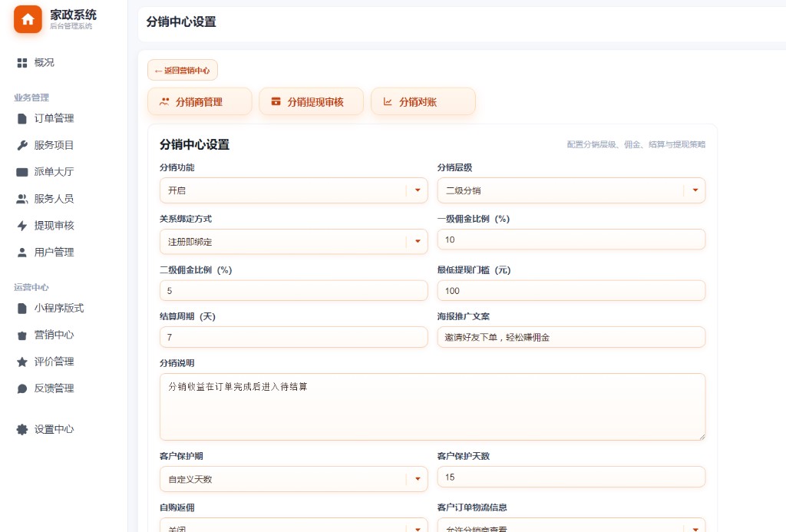Click the 分销说明 text area

(x=433, y=407)
